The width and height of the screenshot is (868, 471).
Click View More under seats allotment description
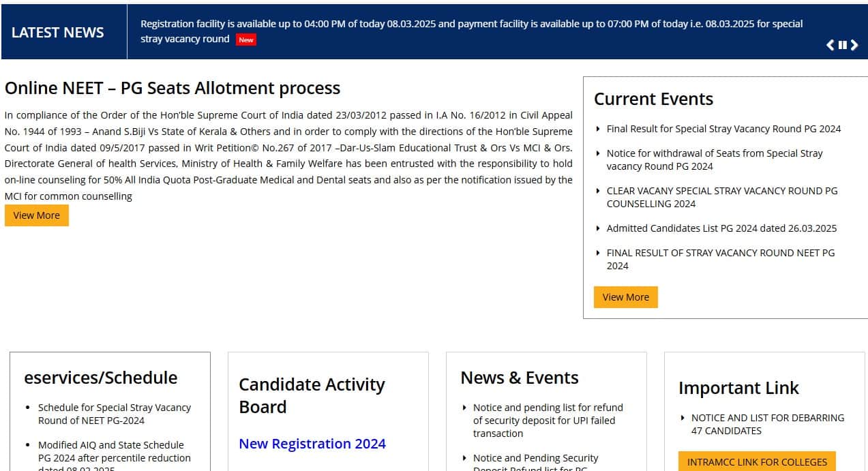pos(36,215)
